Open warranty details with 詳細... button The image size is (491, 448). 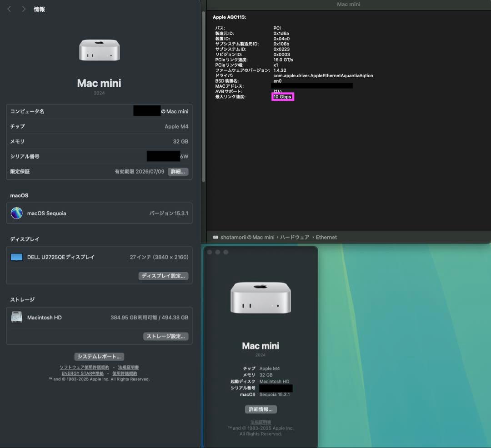[178, 171]
